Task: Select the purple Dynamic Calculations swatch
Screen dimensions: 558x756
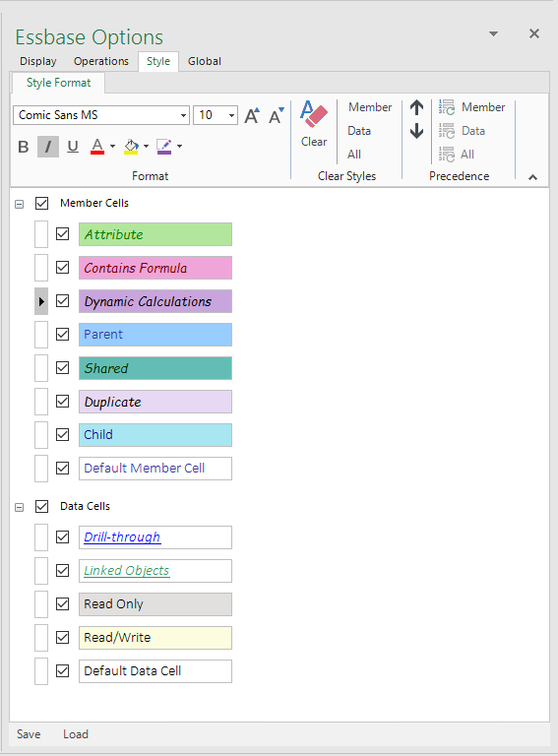Action: [x=155, y=301]
